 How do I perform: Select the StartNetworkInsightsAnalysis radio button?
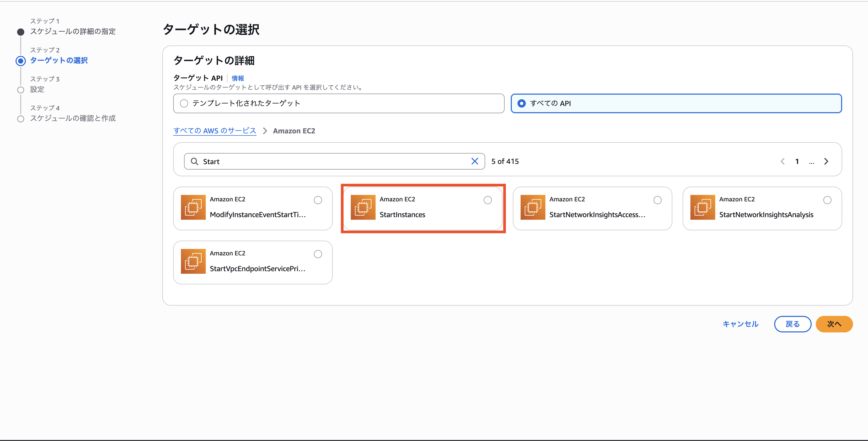coord(827,200)
